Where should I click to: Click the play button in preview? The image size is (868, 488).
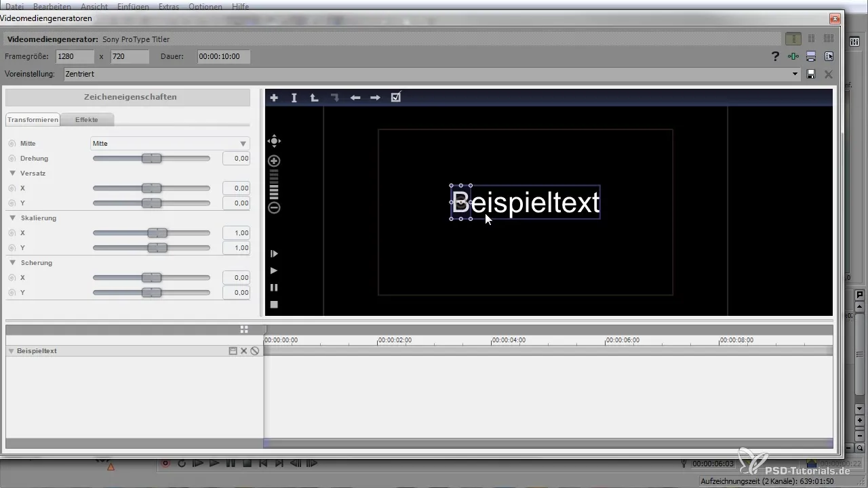pyautogui.click(x=274, y=270)
